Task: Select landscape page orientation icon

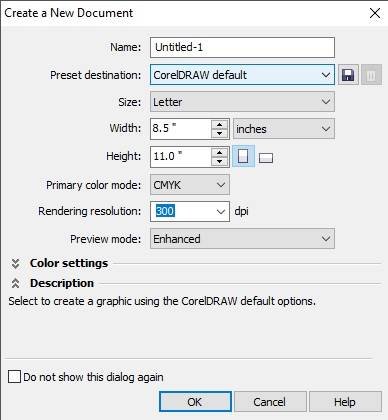Action: (x=266, y=158)
